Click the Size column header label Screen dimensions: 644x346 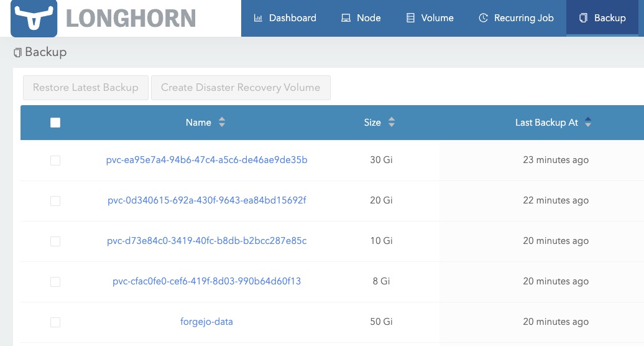[x=372, y=123]
